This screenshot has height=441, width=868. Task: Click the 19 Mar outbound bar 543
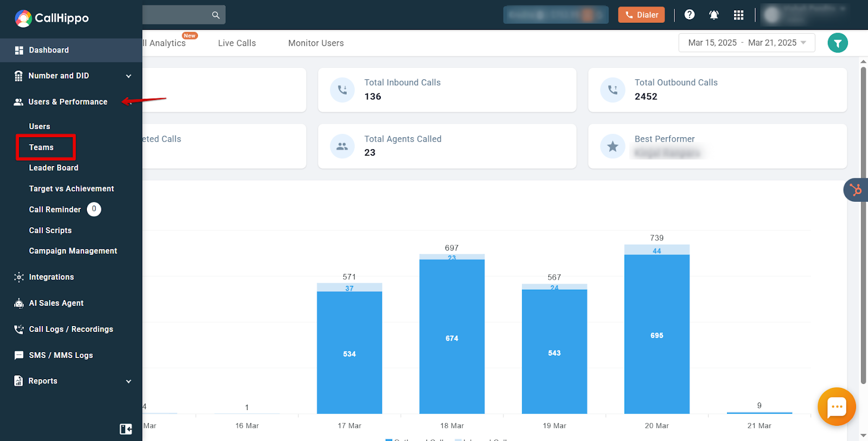tap(554, 351)
